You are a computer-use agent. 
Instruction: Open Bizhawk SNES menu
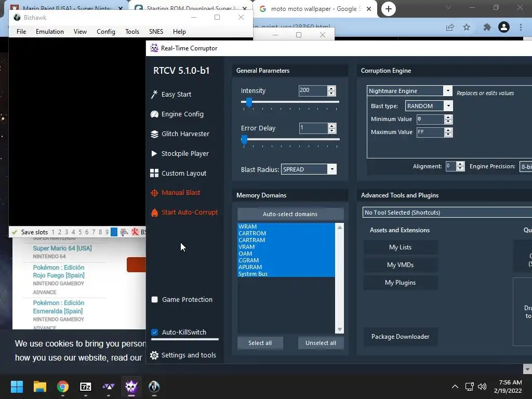(156, 32)
